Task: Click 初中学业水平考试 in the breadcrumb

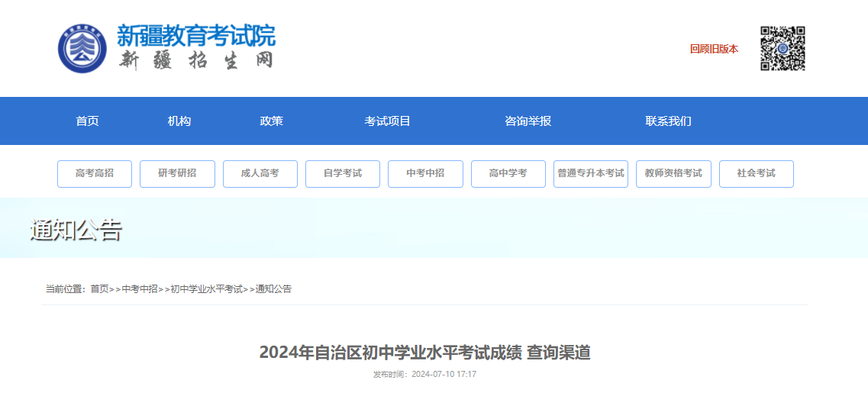Action: [206, 289]
